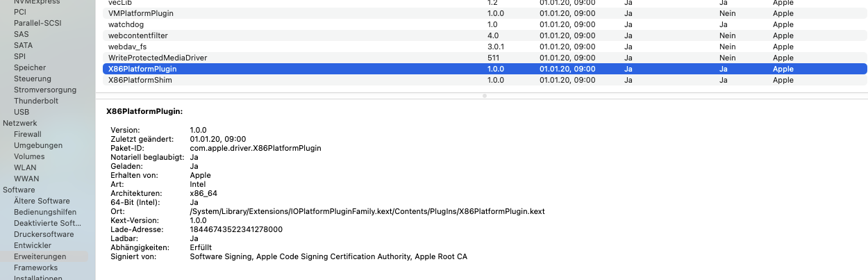Select Speicher in the hardware list

pyautogui.click(x=30, y=67)
